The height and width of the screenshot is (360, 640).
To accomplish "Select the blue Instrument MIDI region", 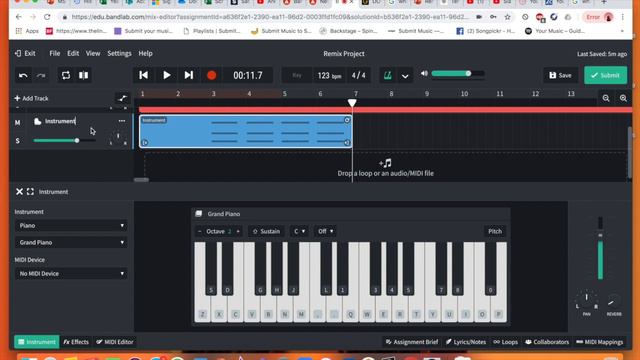I will pyautogui.click(x=245, y=131).
